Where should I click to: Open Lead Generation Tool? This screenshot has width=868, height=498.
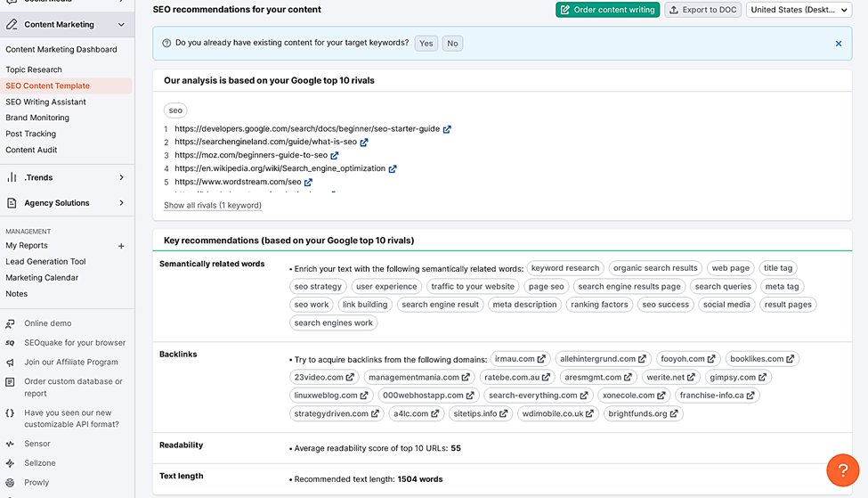(46, 261)
